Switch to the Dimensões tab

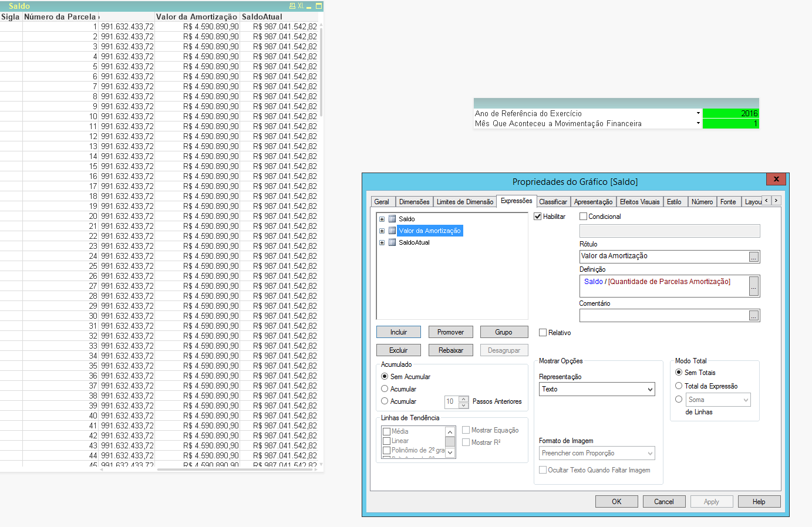click(415, 202)
